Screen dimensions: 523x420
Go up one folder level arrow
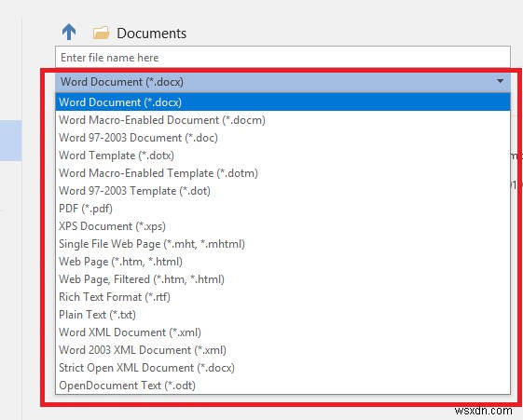click(69, 32)
